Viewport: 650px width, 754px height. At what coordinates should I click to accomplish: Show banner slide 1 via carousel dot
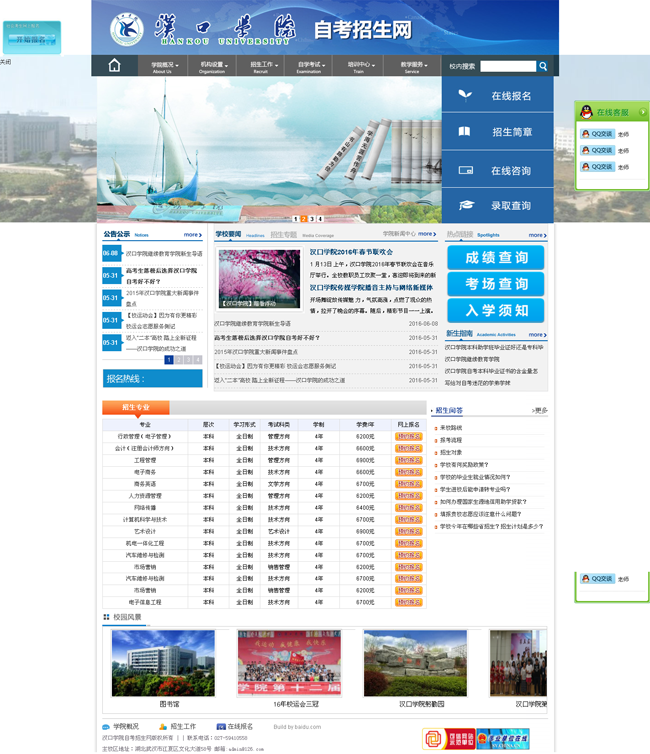(296, 219)
